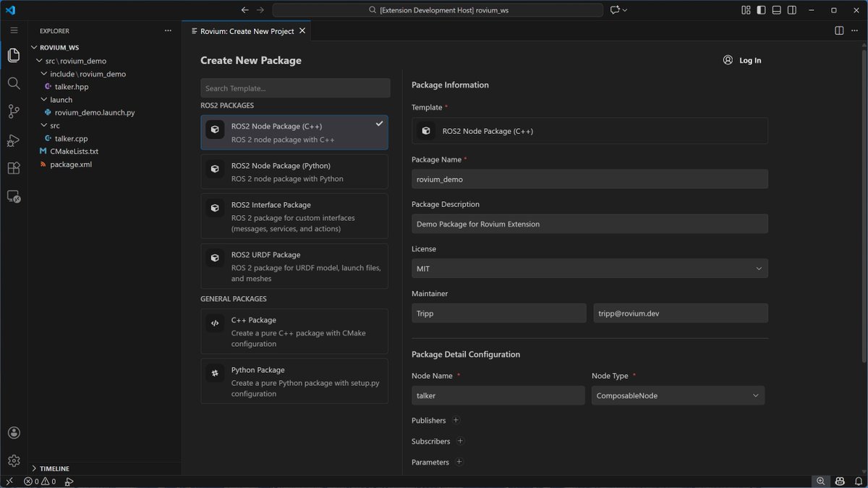Click the Search Template field
Viewport: 868px width, 488px height.
point(295,88)
